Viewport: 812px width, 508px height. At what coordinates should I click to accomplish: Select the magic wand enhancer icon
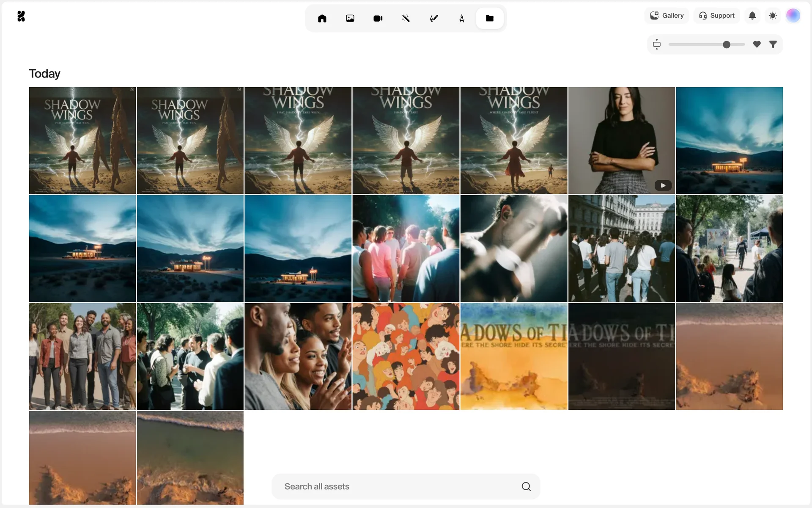tap(406, 18)
